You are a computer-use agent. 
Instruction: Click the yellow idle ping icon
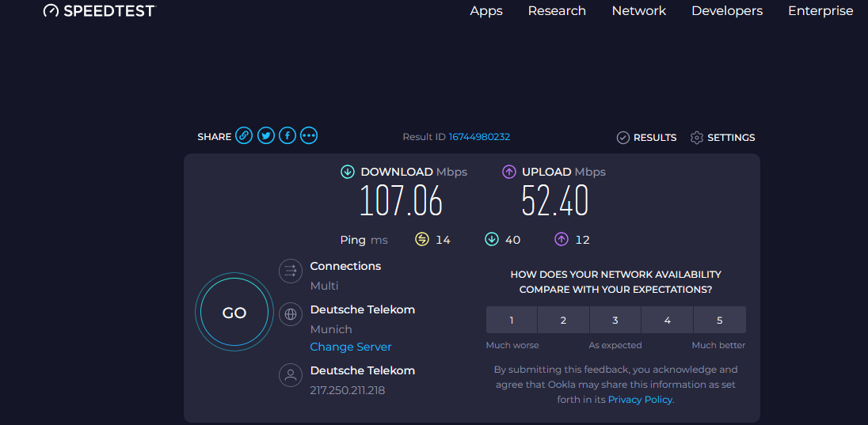(422, 240)
